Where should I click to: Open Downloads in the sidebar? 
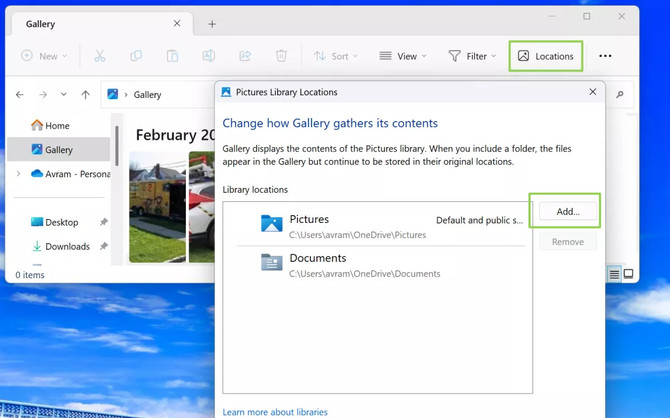pos(61,246)
